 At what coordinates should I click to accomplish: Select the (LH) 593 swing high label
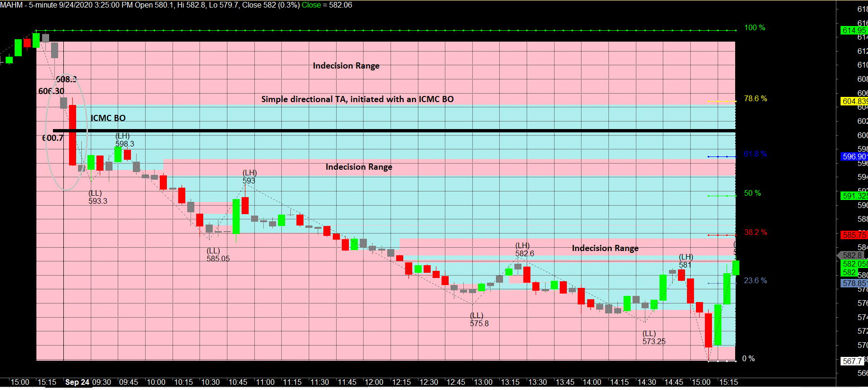(249, 177)
